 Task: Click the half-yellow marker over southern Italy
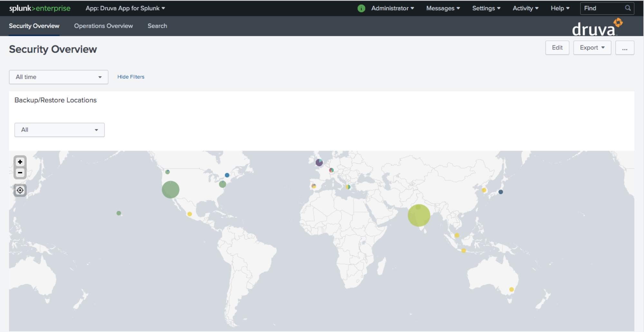click(x=348, y=187)
